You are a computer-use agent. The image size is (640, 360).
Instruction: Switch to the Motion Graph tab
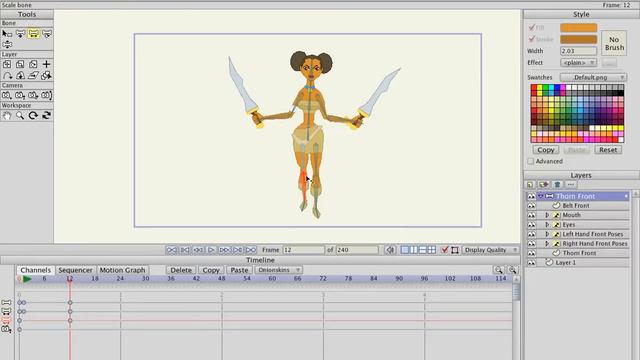122,270
